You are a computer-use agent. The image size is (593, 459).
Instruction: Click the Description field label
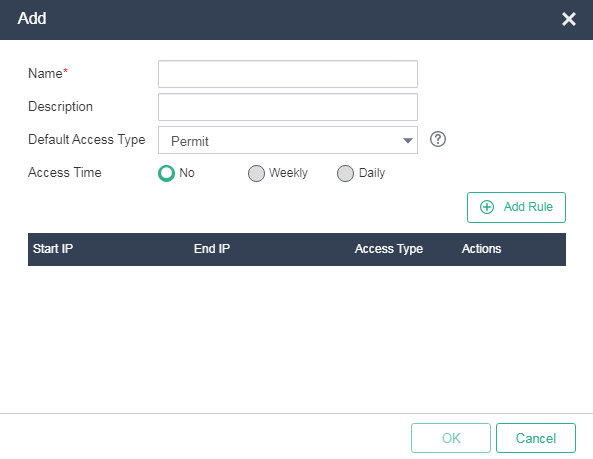click(x=61, y=107)
